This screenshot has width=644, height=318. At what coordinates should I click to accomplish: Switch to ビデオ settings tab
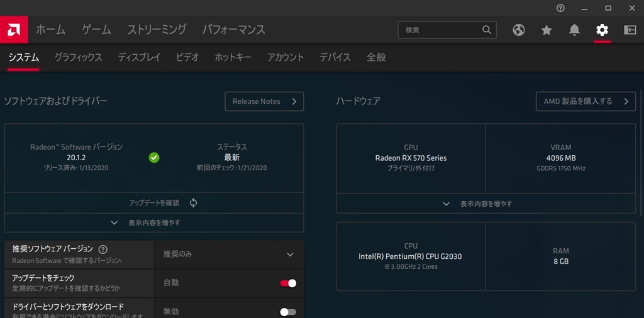click(187, 57)
